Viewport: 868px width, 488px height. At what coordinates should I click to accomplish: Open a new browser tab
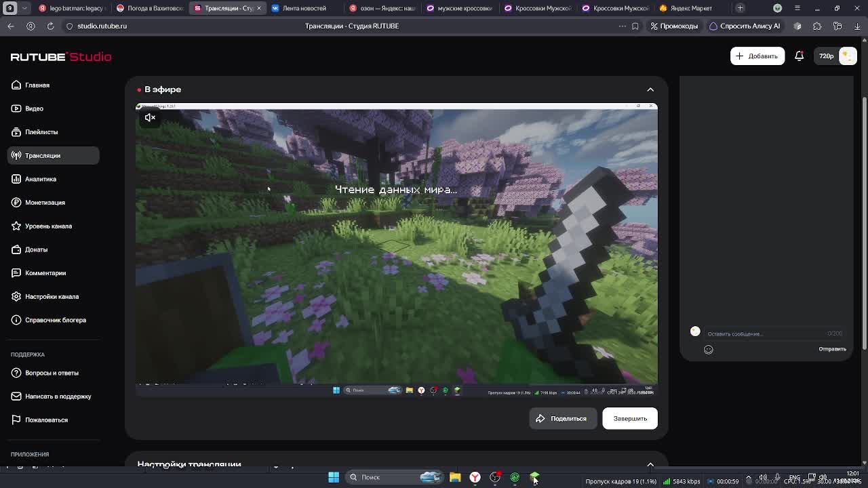741,8
